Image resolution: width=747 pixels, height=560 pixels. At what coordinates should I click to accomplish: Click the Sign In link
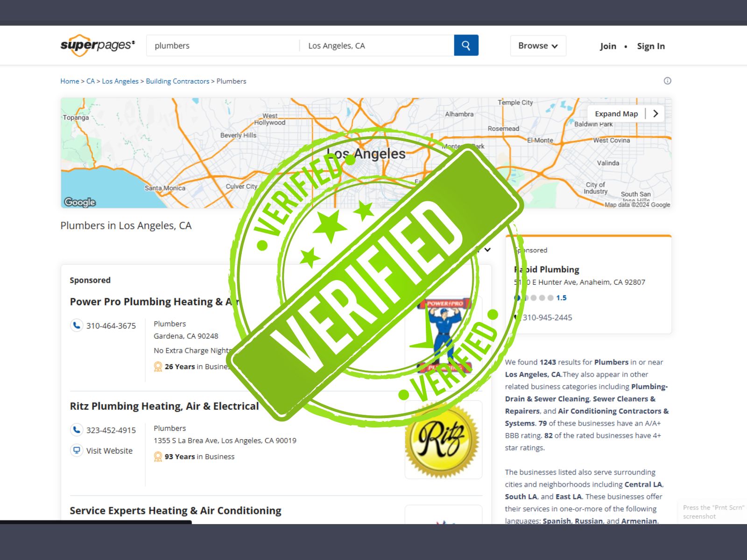tap(651, 46)
